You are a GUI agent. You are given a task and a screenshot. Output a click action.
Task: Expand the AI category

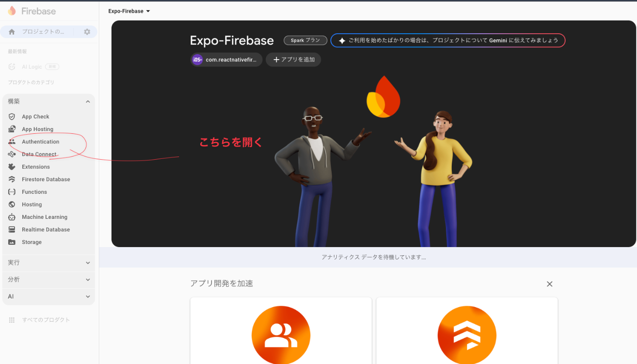point(49,296)
